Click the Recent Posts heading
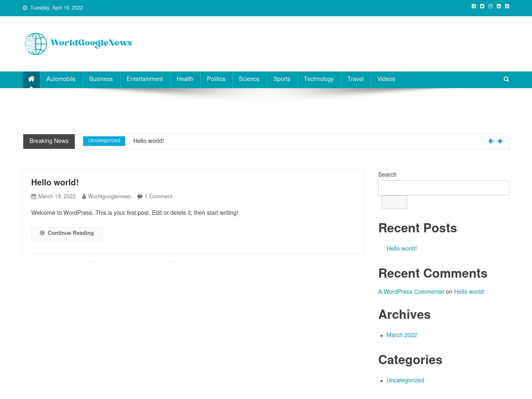The height and width of the screenshot is (399, 532). [x=418, y=228]
